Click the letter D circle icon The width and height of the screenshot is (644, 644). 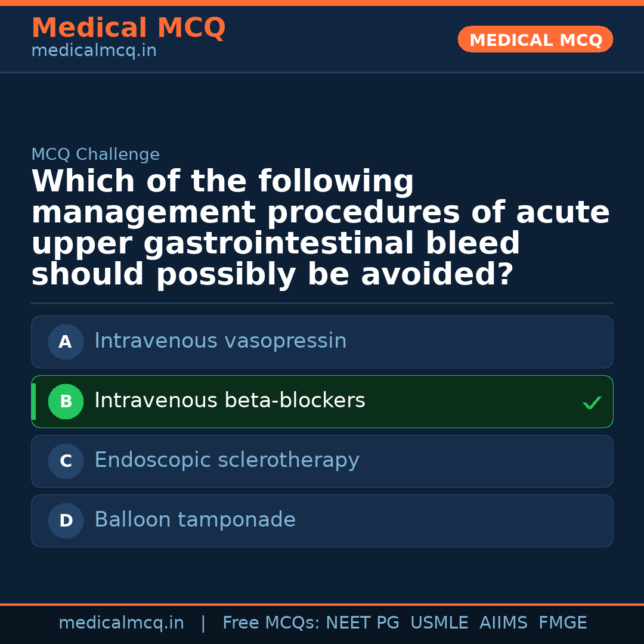(66, 521)
